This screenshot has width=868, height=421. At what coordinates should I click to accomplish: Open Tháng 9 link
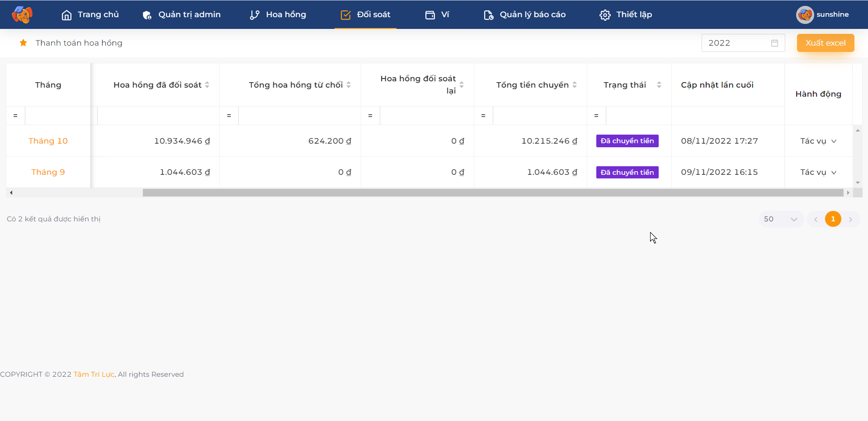pos(48,172)
